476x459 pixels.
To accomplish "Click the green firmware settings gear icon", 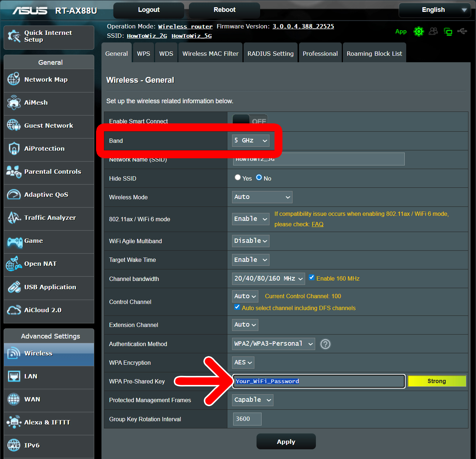I will click(x=419, y=32).
